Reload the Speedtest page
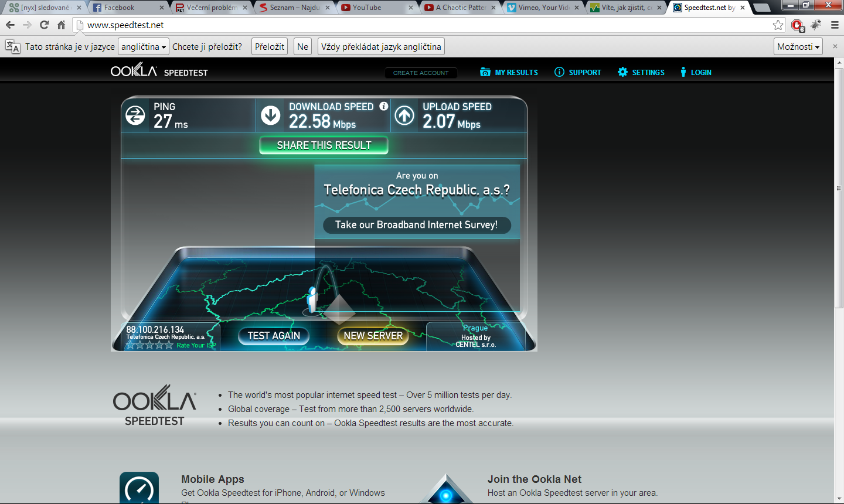This screenshot has width=844, height=504. click(x=44, y=25)
